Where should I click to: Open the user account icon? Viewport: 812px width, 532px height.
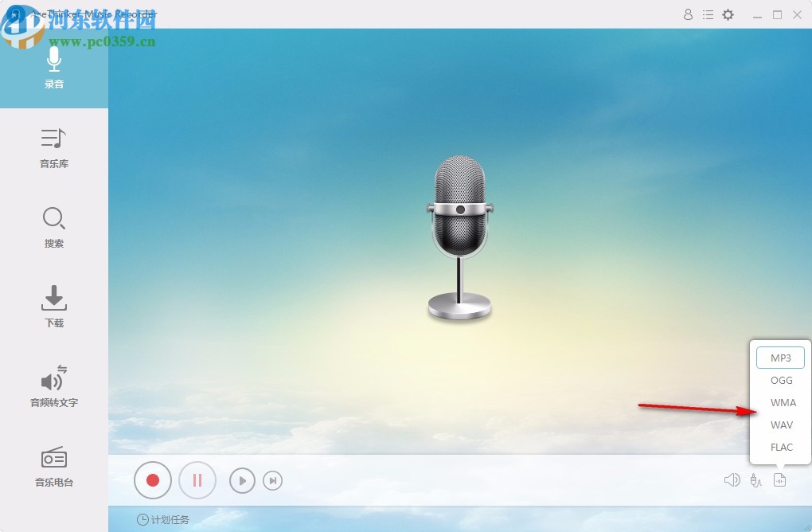pyautogui.click(x=688, y=14)
